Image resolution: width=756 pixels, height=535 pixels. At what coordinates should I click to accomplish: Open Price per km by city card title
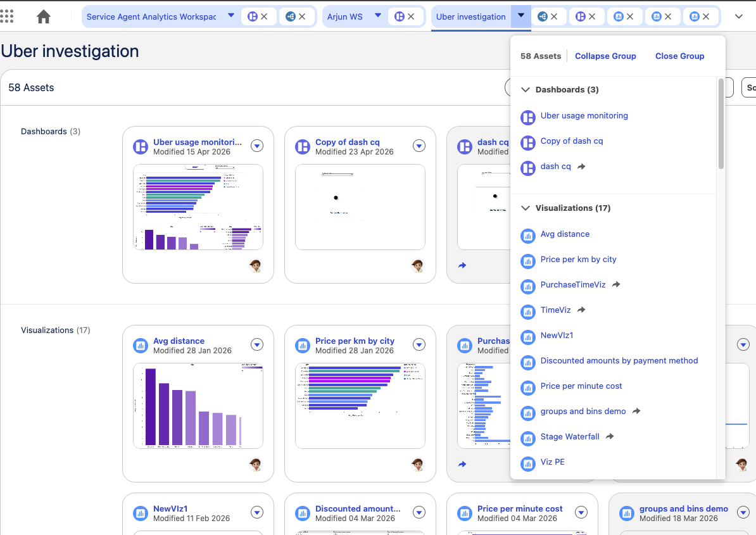355,341
